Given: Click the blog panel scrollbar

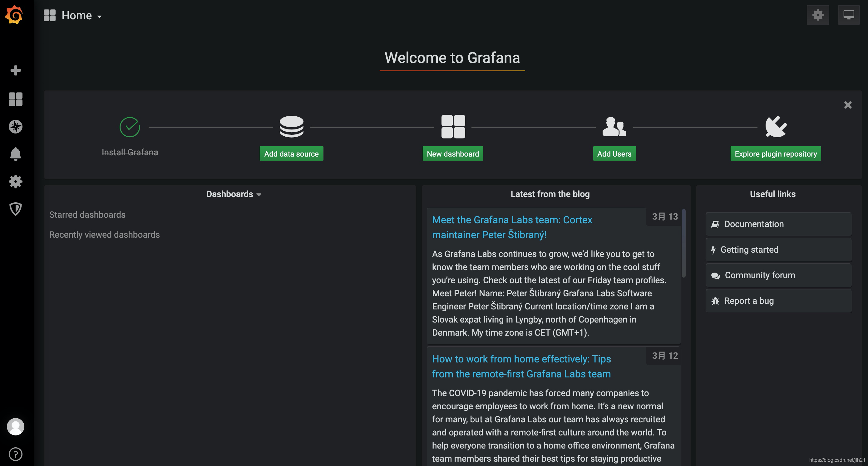Looking at the screenshot, I should pyautogui.click(x=683, y=243).
